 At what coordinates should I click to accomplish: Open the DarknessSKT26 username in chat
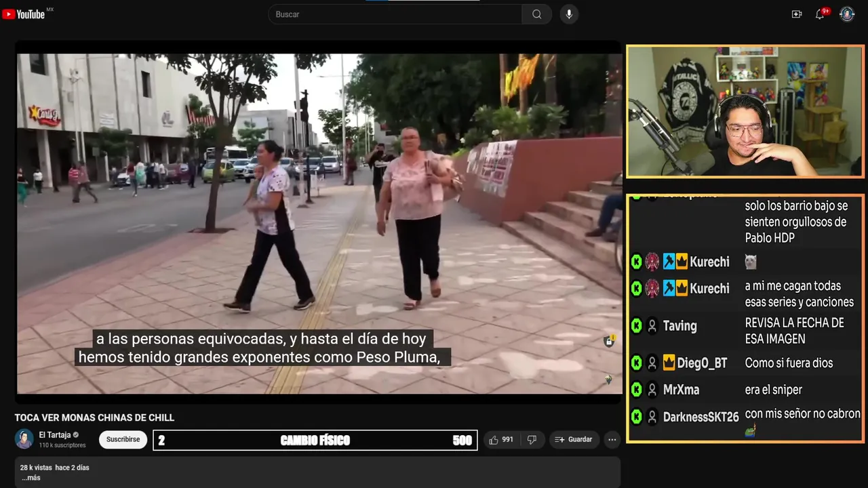701,417
